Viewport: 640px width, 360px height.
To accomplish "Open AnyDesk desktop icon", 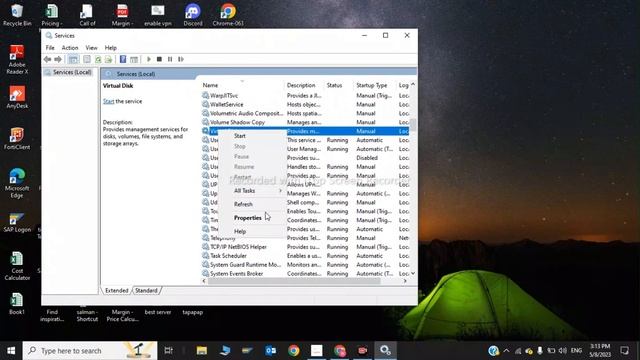I will click(x=17, y=97).
